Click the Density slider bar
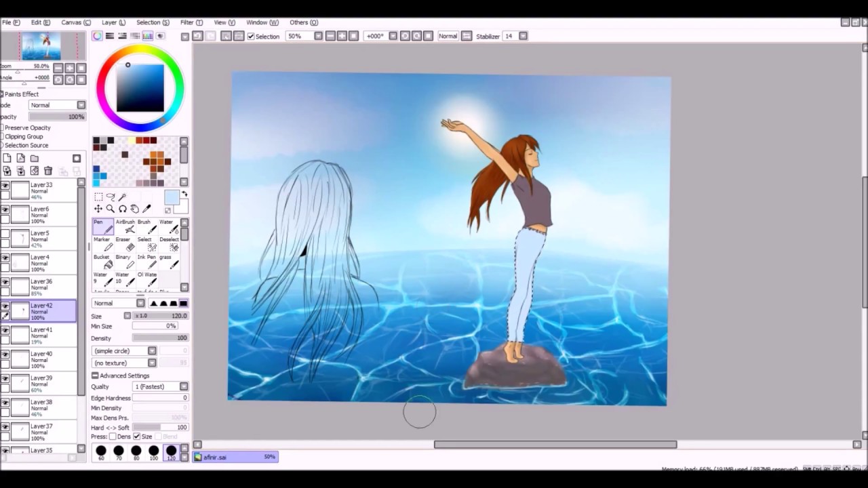The width and height of the screenshot is (868, 488). click(x=160, y=338)
